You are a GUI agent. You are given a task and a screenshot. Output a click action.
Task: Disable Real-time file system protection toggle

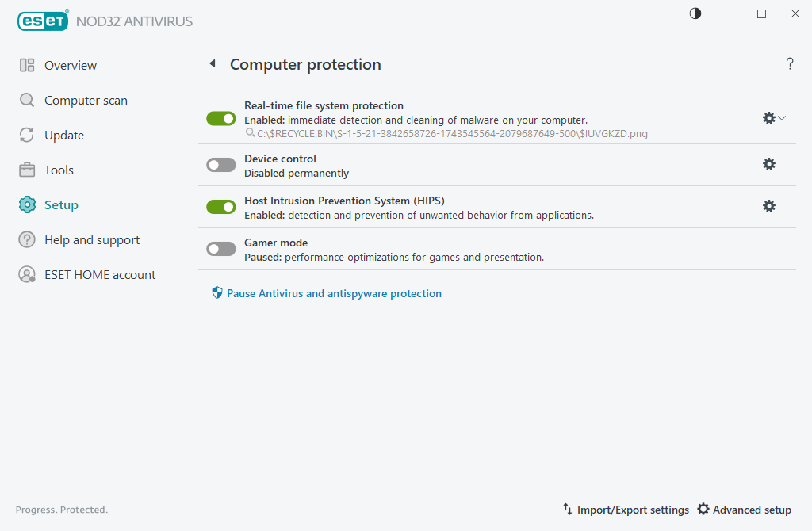(x=221, y=118)
